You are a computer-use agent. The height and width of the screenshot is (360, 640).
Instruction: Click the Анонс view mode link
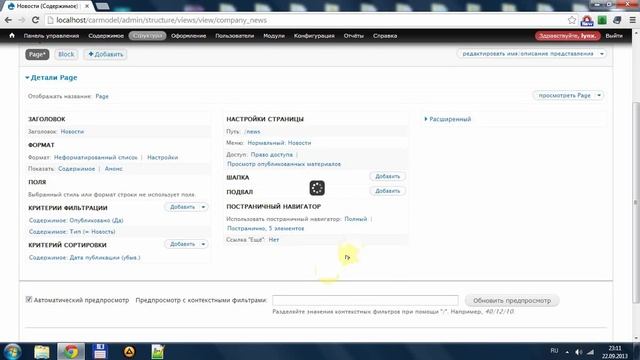pos(113,169)
